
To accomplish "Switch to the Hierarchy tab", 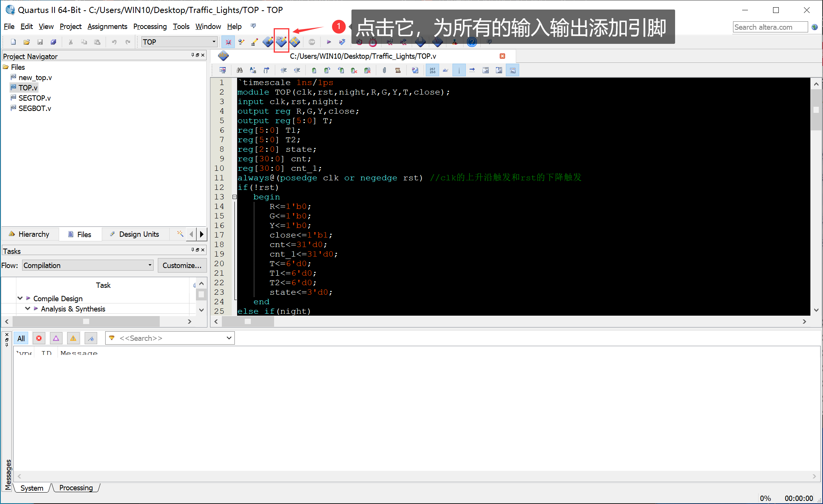I will pyautogui.click(x=34, y=234).
